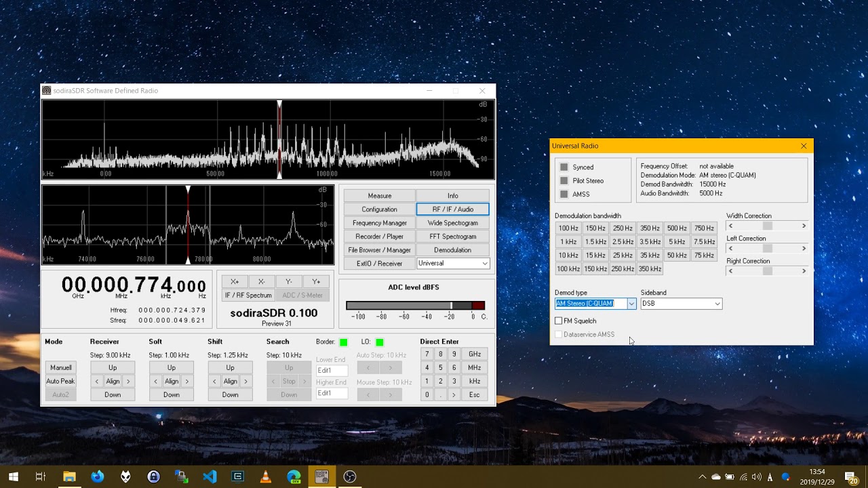The image size is (868, 488).
Task: Toggle the green LO indicator
Action: (x=379, y=342)
